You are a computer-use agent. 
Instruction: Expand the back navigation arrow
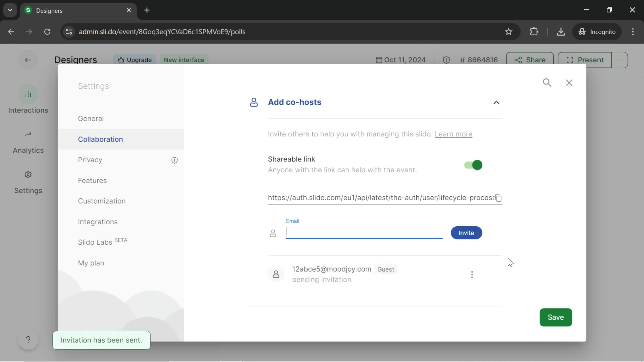[28, 60]
